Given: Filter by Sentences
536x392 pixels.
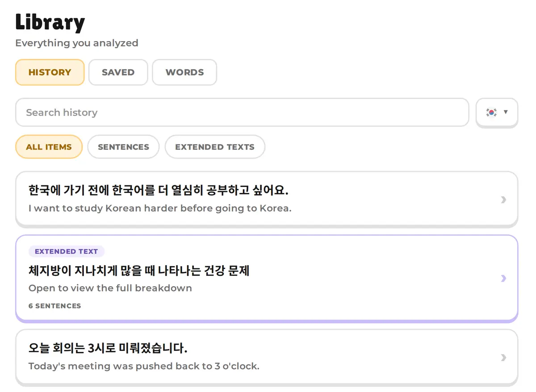Looking at the screenshot, I should (x=123, y=147).
